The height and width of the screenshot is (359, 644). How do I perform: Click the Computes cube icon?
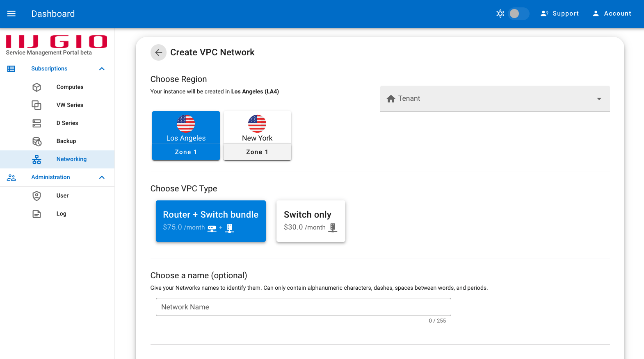point(37,87)
